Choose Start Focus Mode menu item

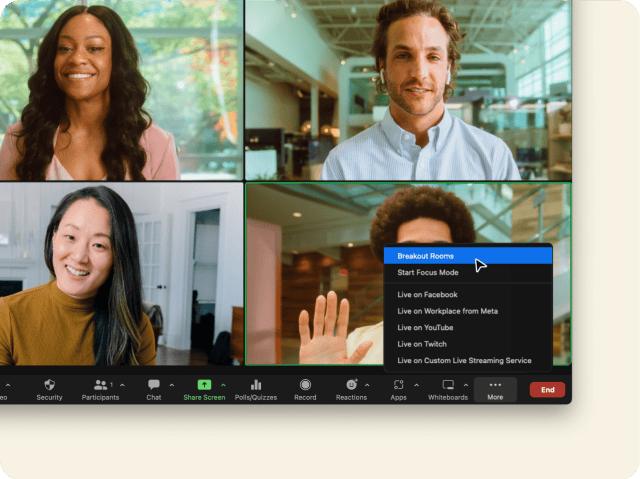coord(428,273)
